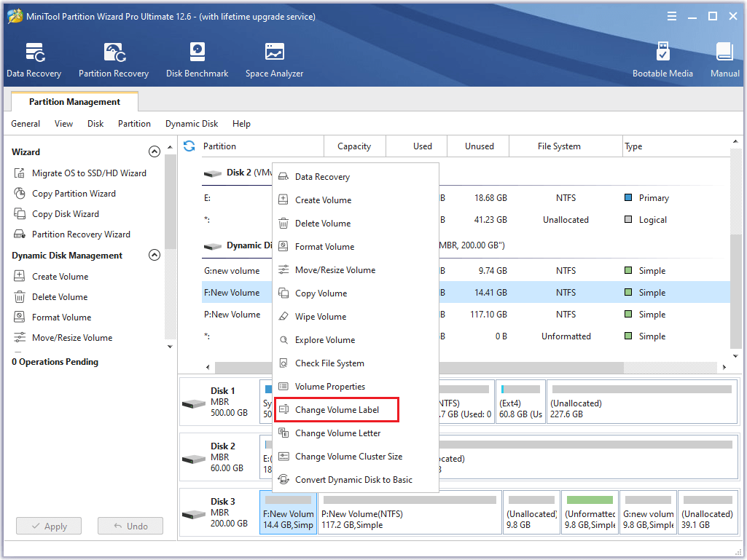Select P:New Volume(NTFS) block in disk map
This screenshot has width=747, height=560.
(410, 513)
